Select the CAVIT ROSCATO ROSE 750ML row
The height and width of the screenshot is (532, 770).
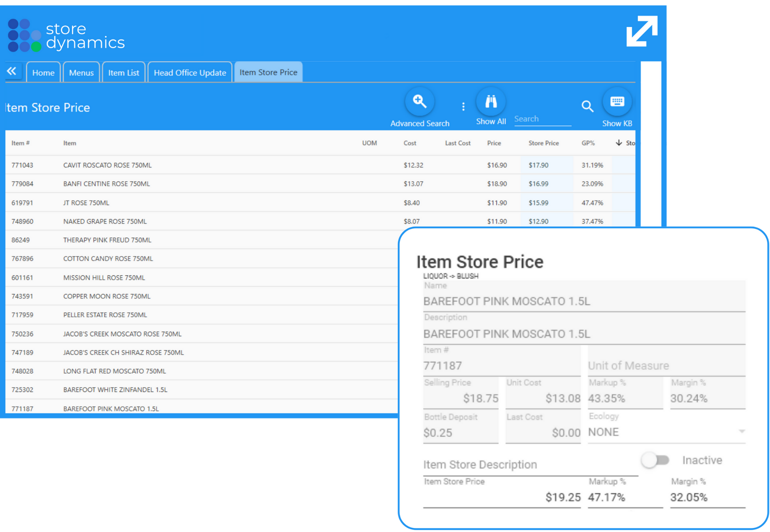tap(107, 165)
